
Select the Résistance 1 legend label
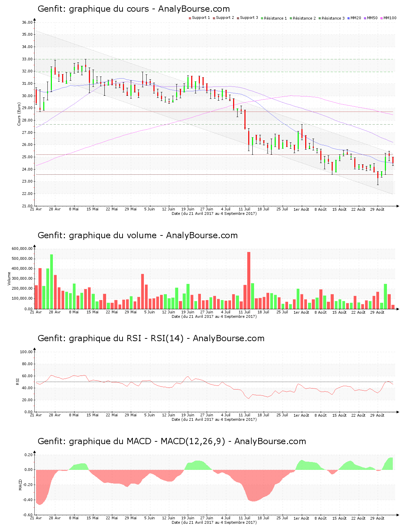click(275, 18)
